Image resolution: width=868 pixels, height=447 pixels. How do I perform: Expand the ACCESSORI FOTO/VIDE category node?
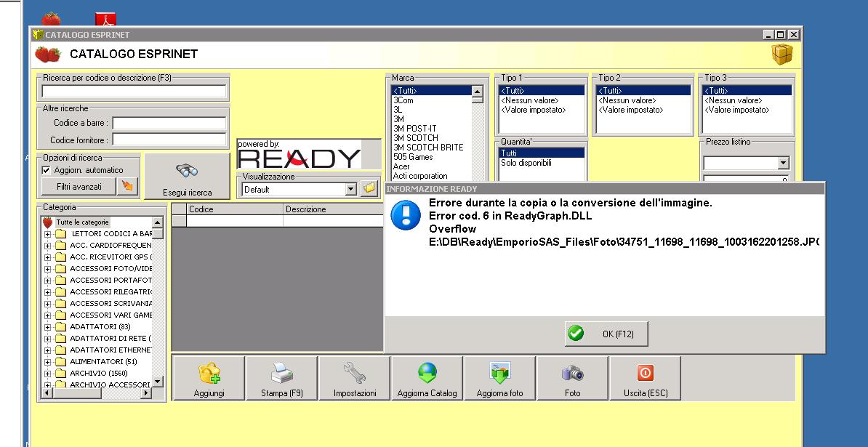coord(47,269)
